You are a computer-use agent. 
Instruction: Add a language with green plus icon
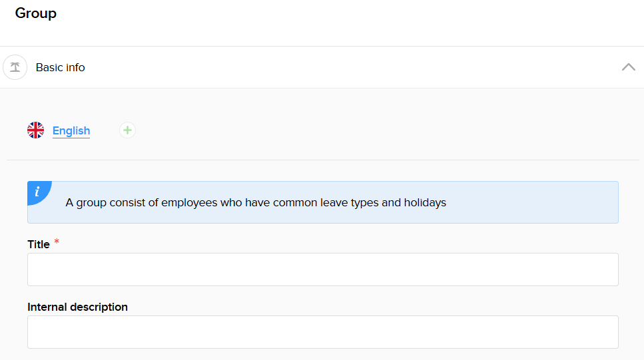point(127,130)
